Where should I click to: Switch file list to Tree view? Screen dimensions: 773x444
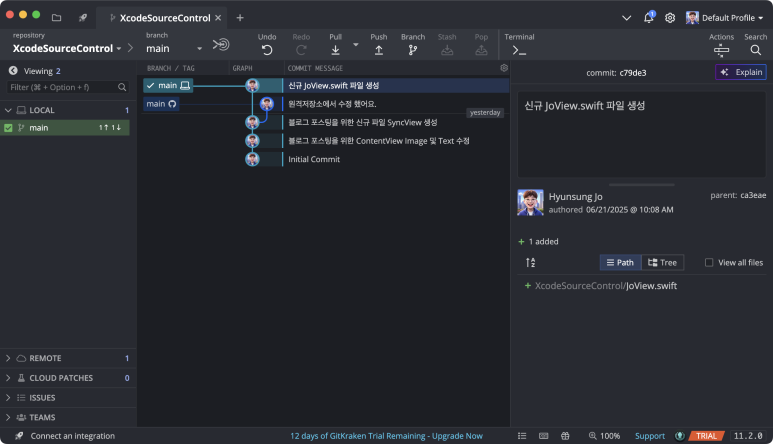[662, 263]
